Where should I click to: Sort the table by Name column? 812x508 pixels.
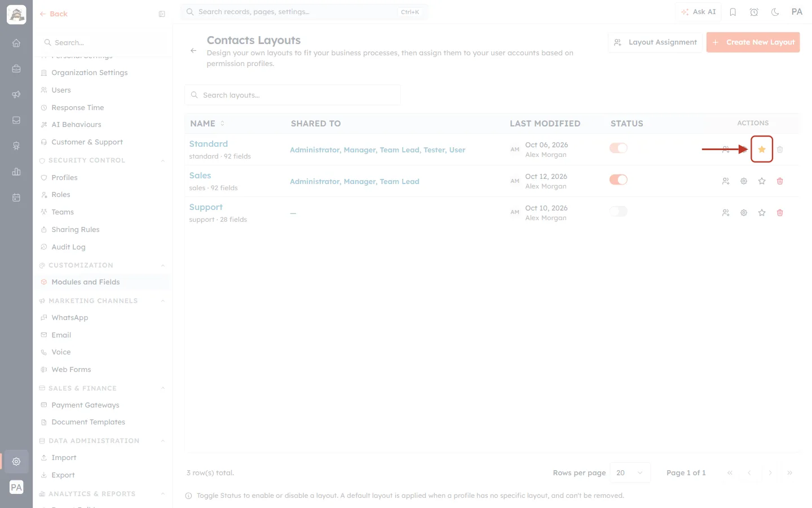(208, 124)
